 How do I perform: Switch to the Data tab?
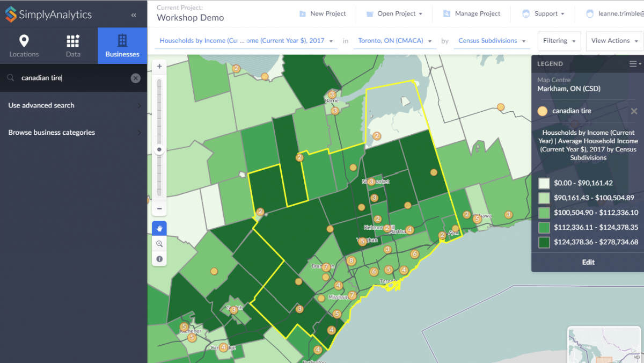(73, 46)
